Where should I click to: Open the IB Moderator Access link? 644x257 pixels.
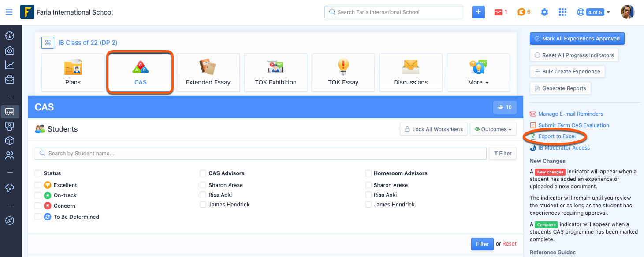[564, 148]
